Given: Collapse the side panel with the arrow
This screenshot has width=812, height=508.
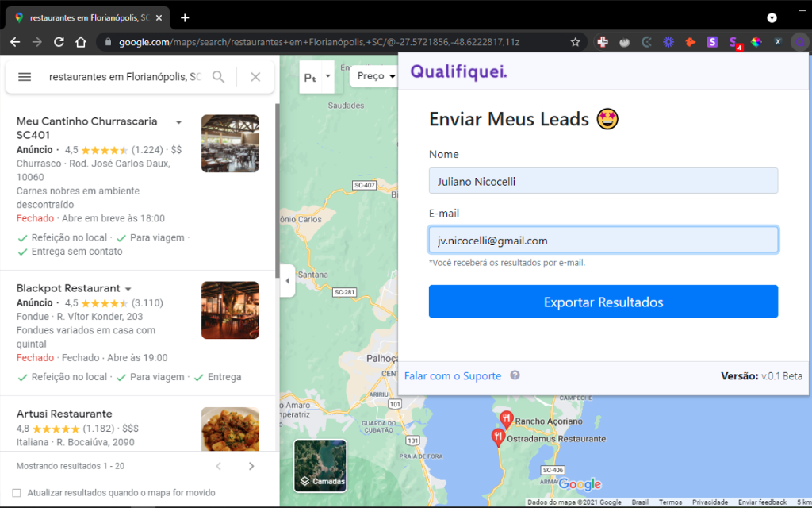Looking at the screenshot, I should coord(287,280).
